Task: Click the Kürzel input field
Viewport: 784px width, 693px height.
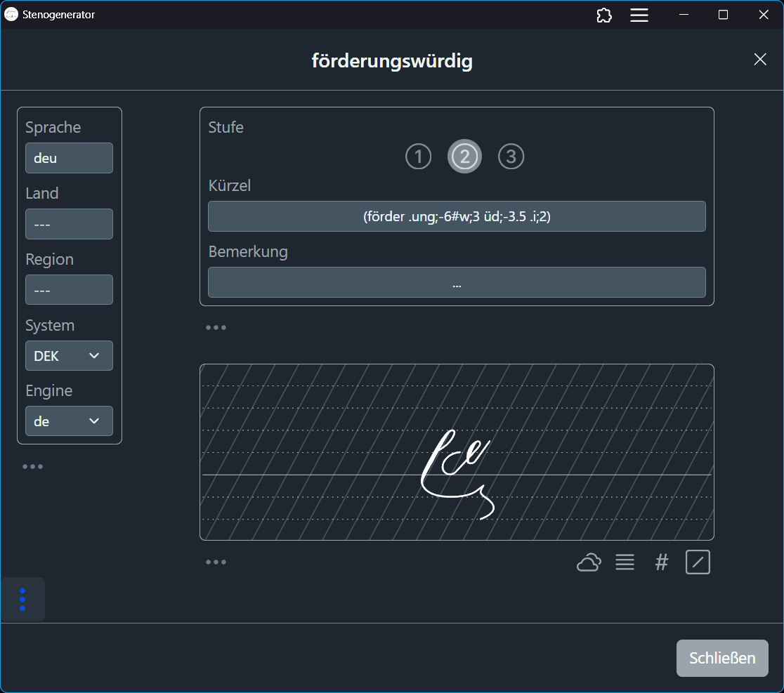Action: click(457, 216)
